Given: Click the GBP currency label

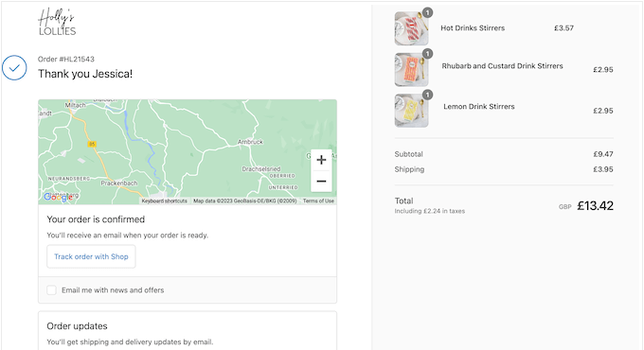Looking at the screenshot, I should point(565,207).
